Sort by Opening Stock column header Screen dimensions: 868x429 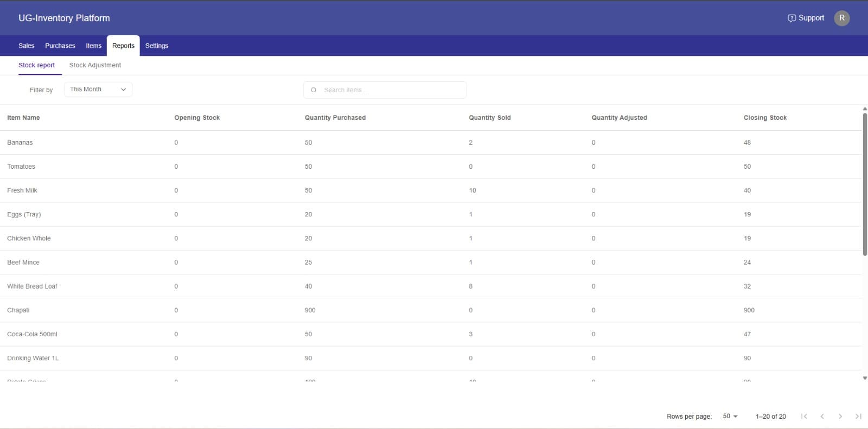[197, 118]
